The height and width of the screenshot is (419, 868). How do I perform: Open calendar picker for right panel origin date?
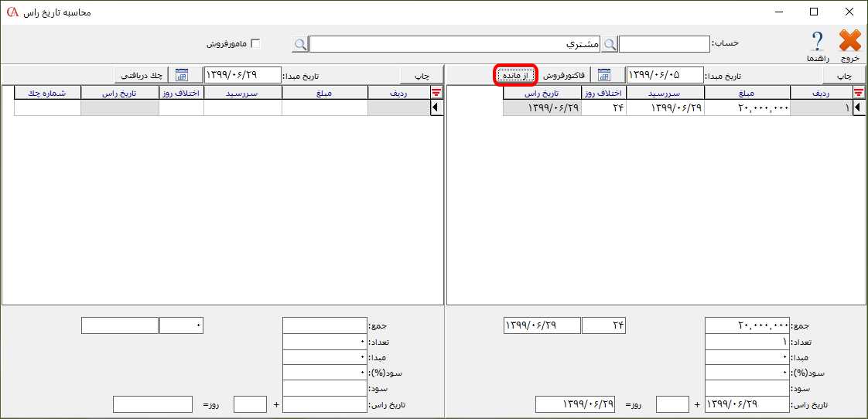pyautogui.click(x=604, y=75)
